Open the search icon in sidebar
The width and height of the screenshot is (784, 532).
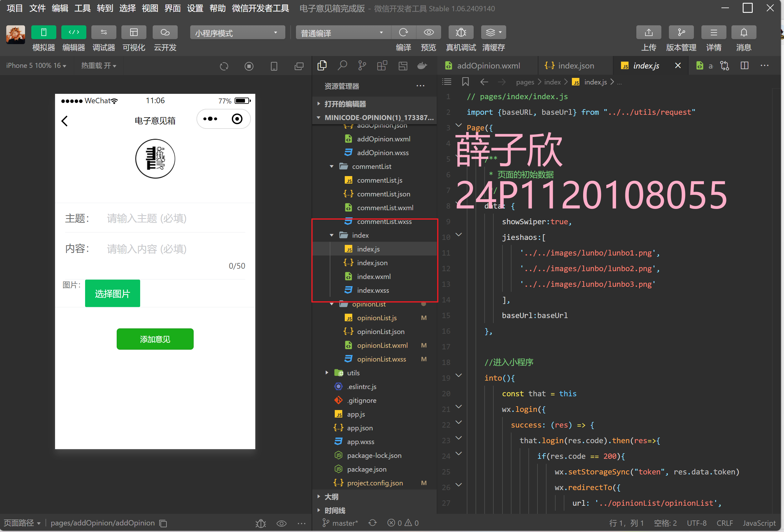(342, 65)
